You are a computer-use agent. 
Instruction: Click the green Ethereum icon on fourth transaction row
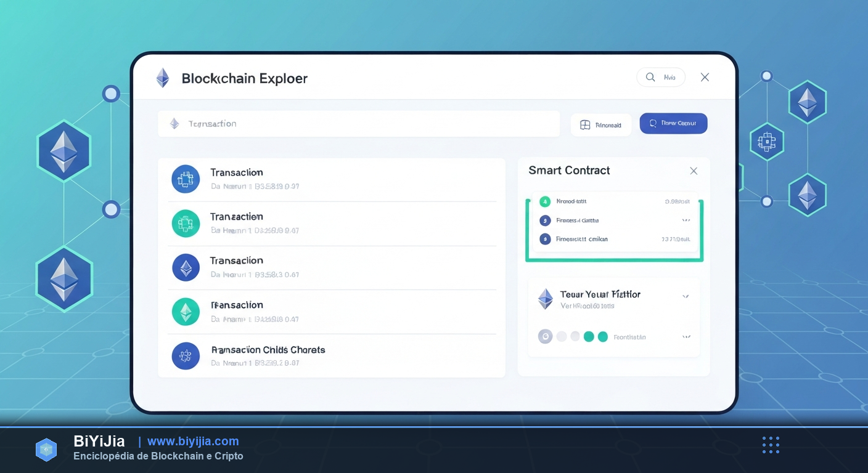[186, 312]
